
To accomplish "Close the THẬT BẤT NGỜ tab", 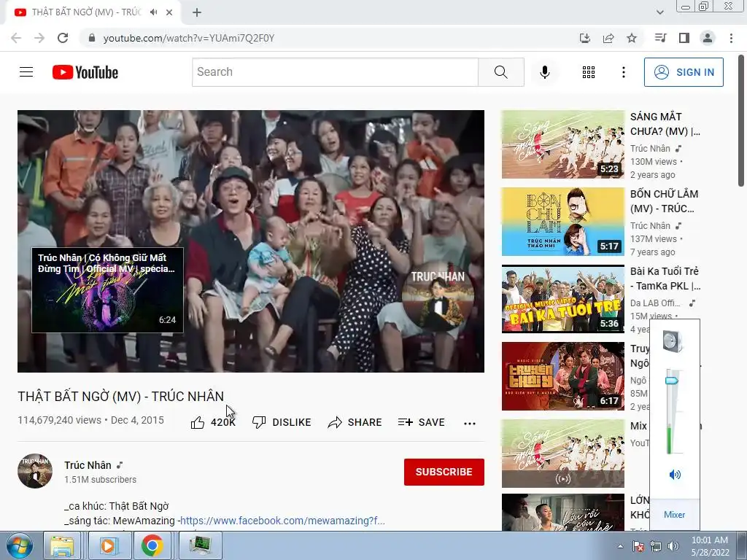I will [x=169, y=12].
